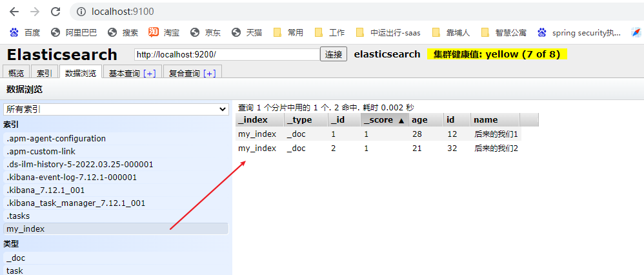Click the browser forward arrow
This screenshot has width=644, height=275.
35,12
